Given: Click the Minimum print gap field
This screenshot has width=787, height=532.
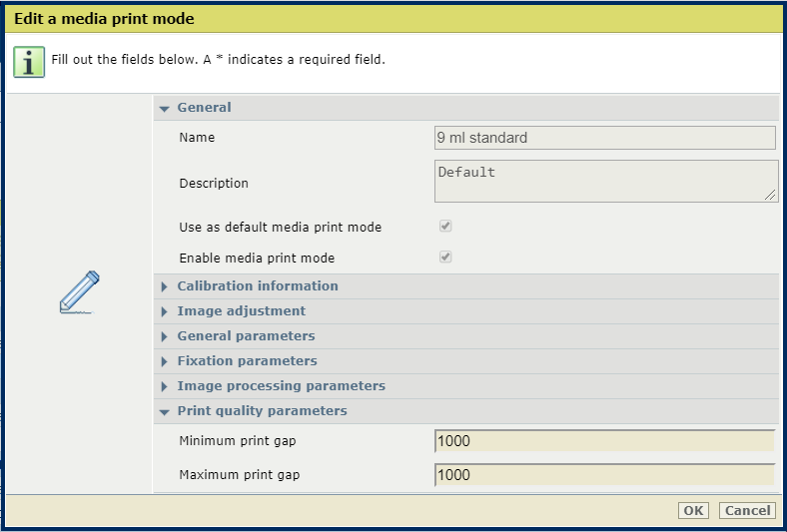Looking at the screenshot, I should tap(605, 441).
